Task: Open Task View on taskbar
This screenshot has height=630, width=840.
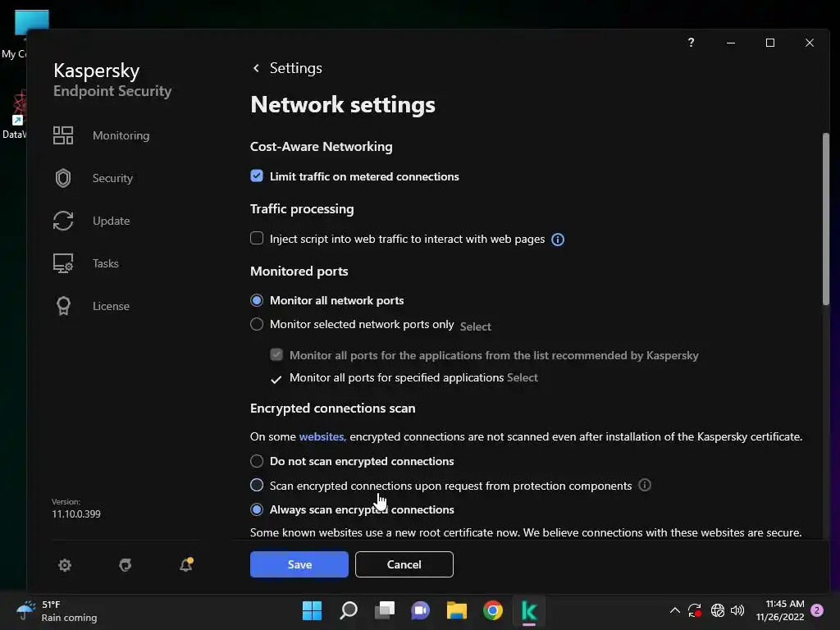Action: pyautogui.click(x=384, y=610)
